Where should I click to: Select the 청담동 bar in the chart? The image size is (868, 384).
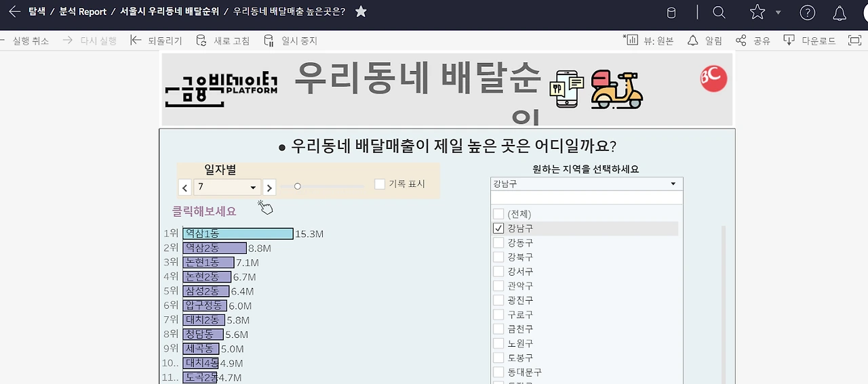pyautogui.click(x=203, y=335)
